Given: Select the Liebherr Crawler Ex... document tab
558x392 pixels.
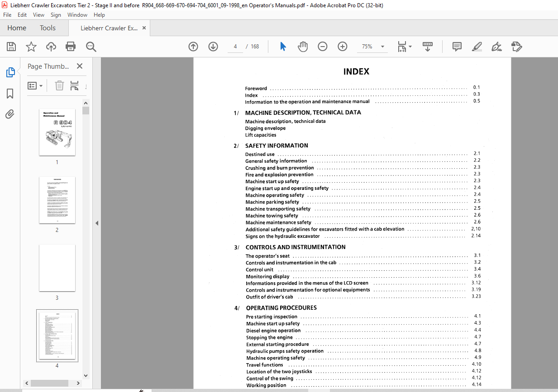Looking at the screenshot, I should click(x=109, y=28).
